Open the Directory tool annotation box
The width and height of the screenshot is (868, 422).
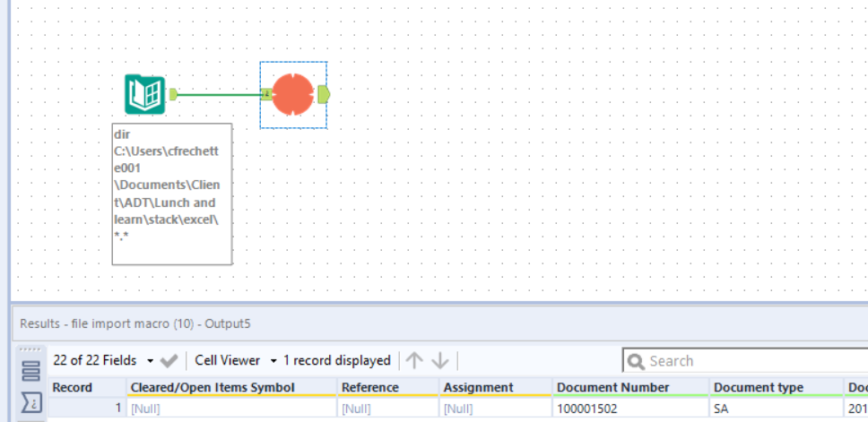[172, 194]
